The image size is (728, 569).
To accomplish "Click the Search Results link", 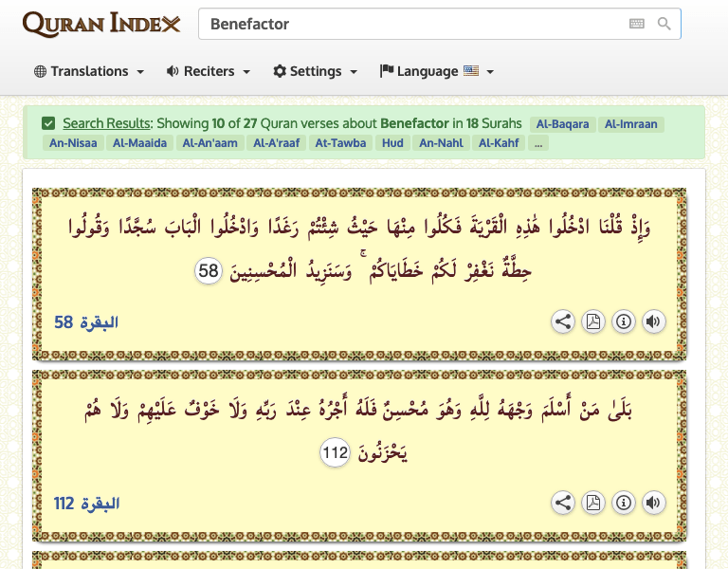I will point(106,123).
